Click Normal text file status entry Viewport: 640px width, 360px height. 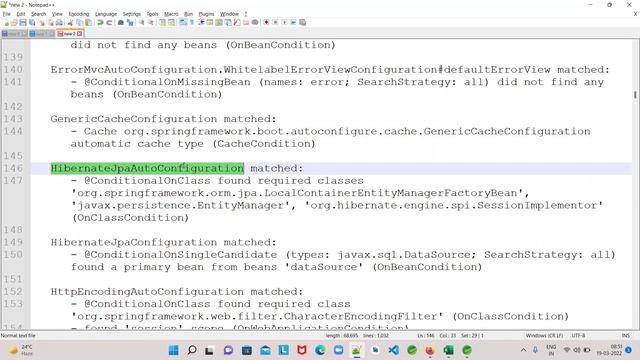click(x=18, y=336)
